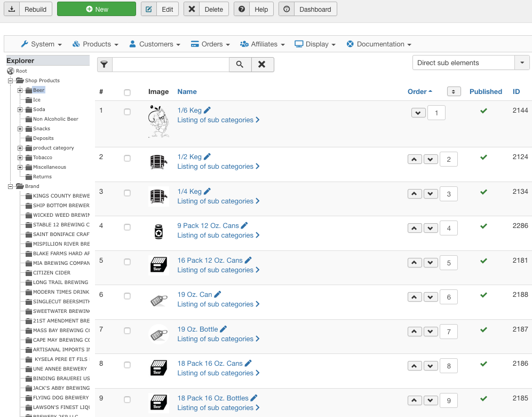The image size is (532, 417).
Task: Move 19 Oz. Bottle up in order
Action: pos(415,332)
